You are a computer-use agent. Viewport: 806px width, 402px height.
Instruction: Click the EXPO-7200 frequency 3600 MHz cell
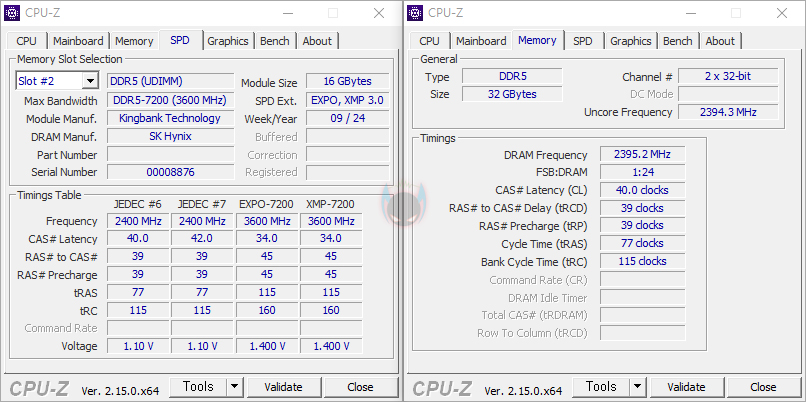click(267, 221)
